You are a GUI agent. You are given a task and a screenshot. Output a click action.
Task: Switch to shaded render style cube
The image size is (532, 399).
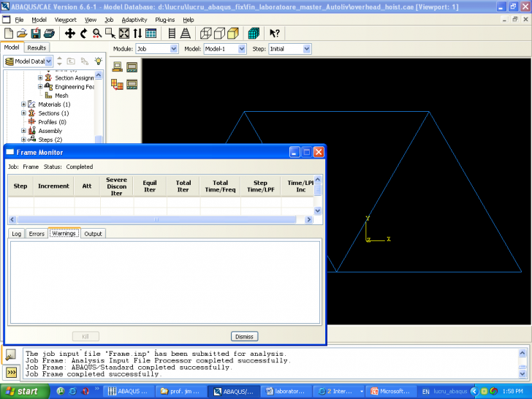[232, 34]
